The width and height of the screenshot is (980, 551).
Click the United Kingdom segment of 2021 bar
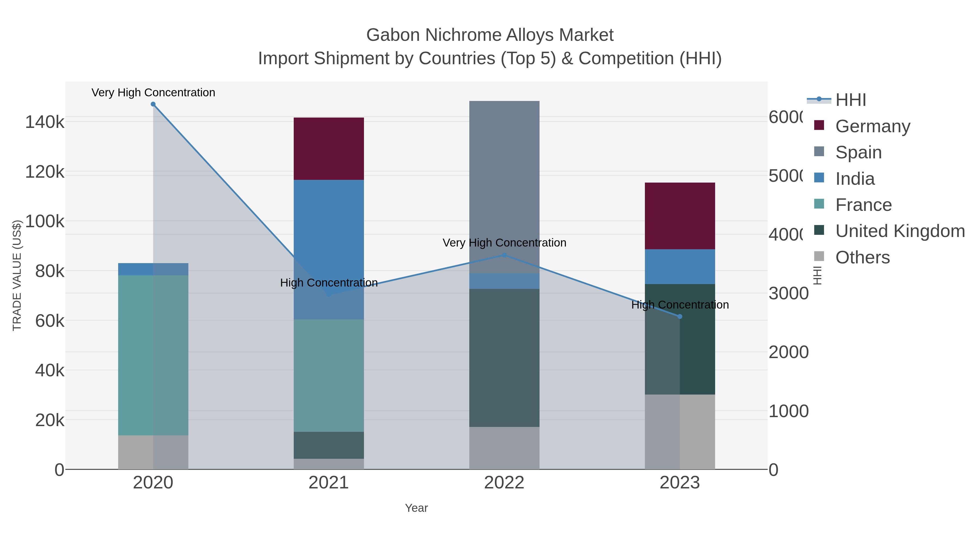tap(329, 445)
